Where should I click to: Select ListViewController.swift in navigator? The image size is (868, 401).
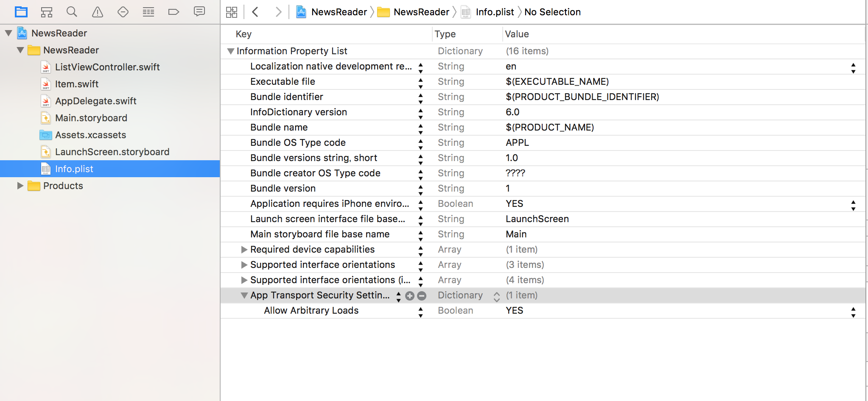click(107, 67)
